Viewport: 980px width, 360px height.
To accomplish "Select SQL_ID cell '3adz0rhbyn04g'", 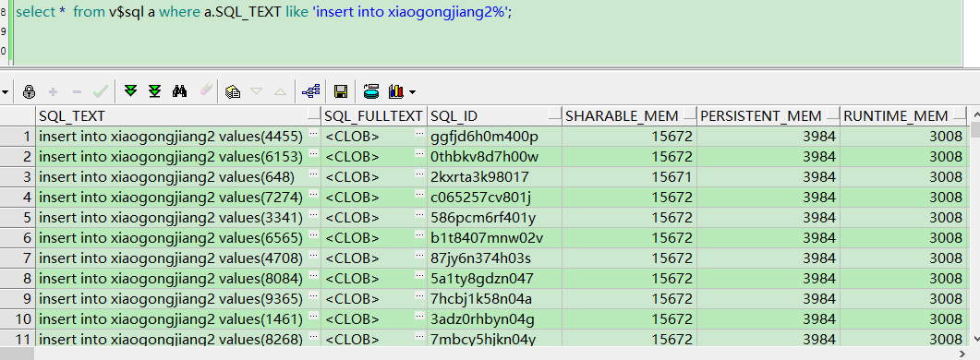I will (x=494, y=318).
